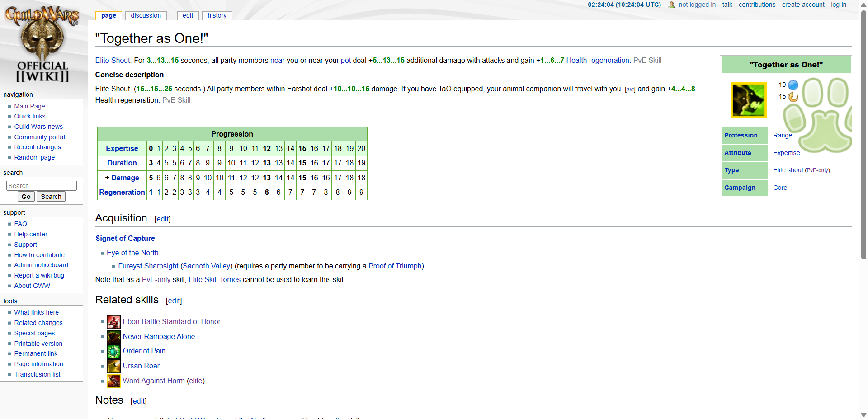Open the Community portal

click(x=40, y=137)
